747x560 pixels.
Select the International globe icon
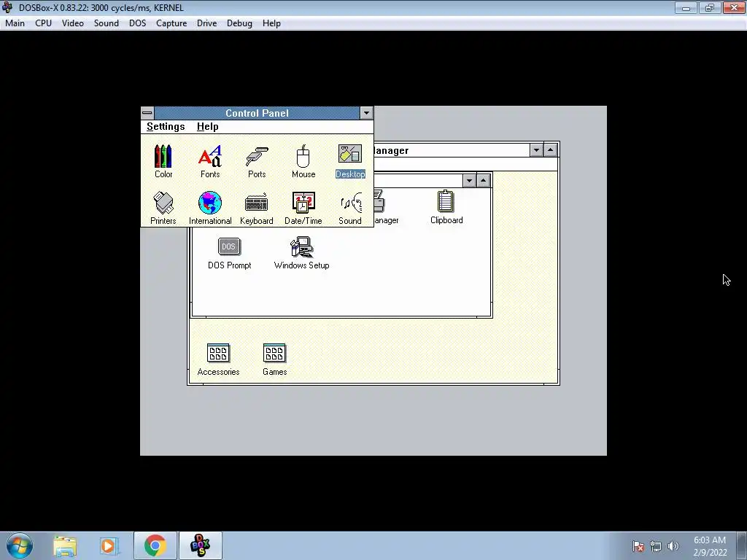click(x=209, y=208)
